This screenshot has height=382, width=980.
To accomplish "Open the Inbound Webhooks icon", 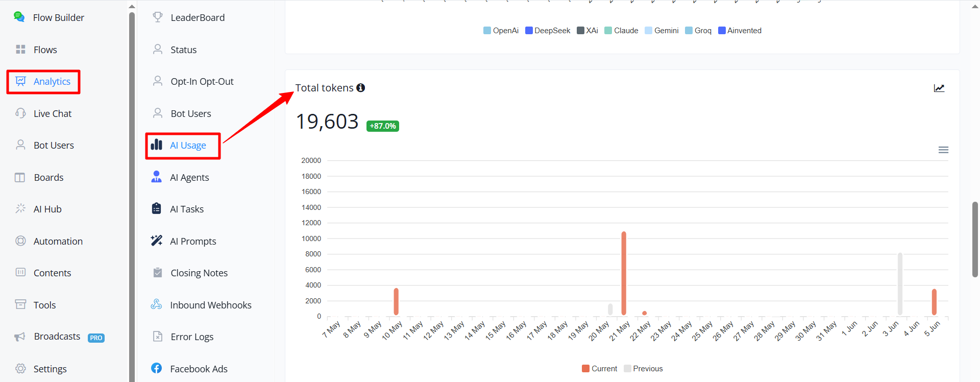I will [x=157, y=304].
